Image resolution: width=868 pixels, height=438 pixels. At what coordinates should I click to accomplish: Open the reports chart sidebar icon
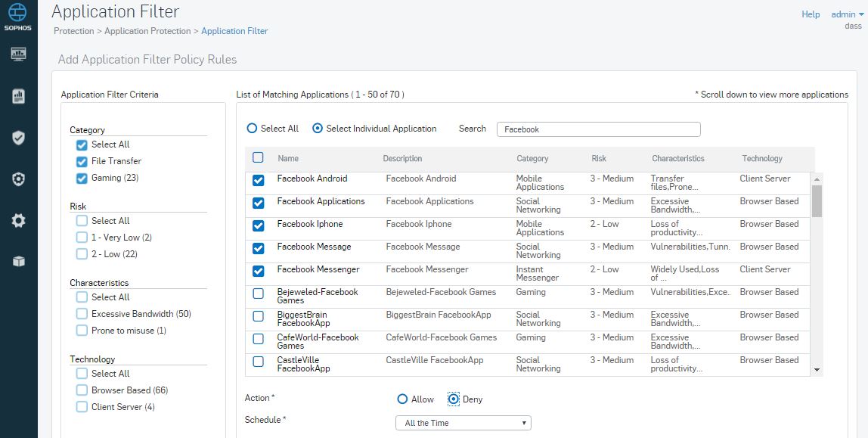18,96
